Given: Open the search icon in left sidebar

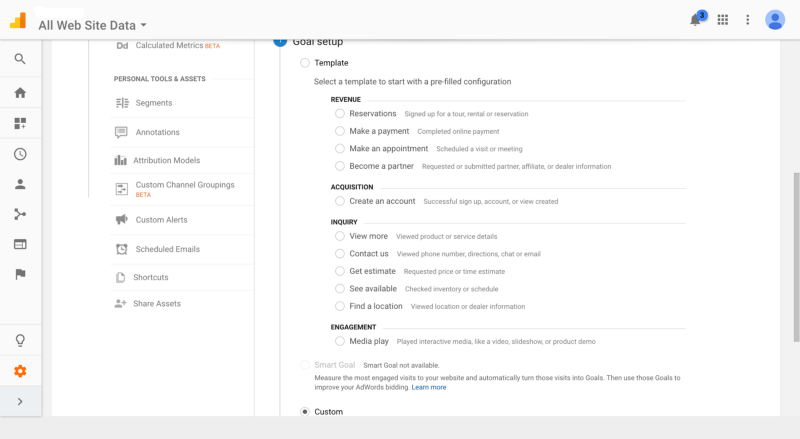Looking at the screenshot, I should (20, 59).
